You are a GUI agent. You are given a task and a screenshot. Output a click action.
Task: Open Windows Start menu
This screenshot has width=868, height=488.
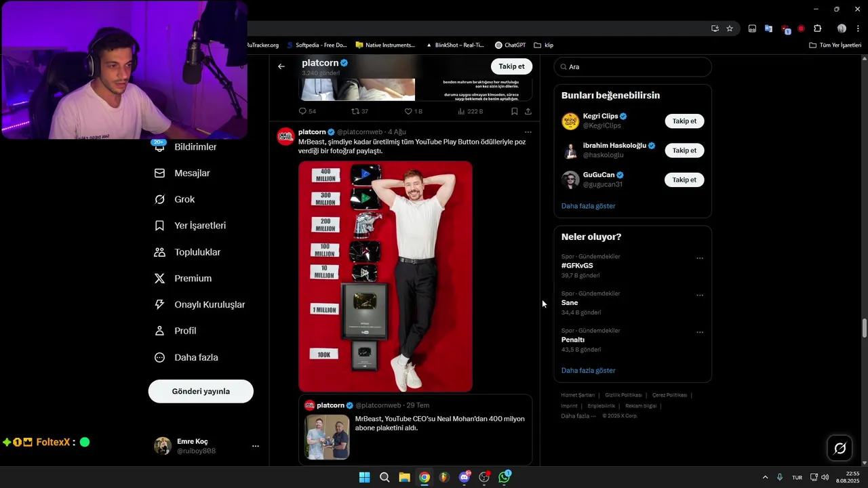[x=364, y=477]
